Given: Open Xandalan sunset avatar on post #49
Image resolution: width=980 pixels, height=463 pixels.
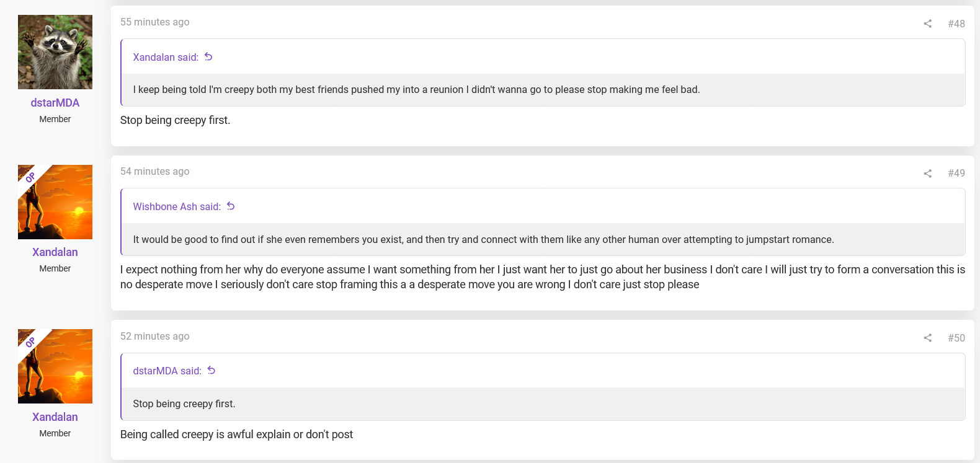Looking at the screenshot, I should point(55,202).
